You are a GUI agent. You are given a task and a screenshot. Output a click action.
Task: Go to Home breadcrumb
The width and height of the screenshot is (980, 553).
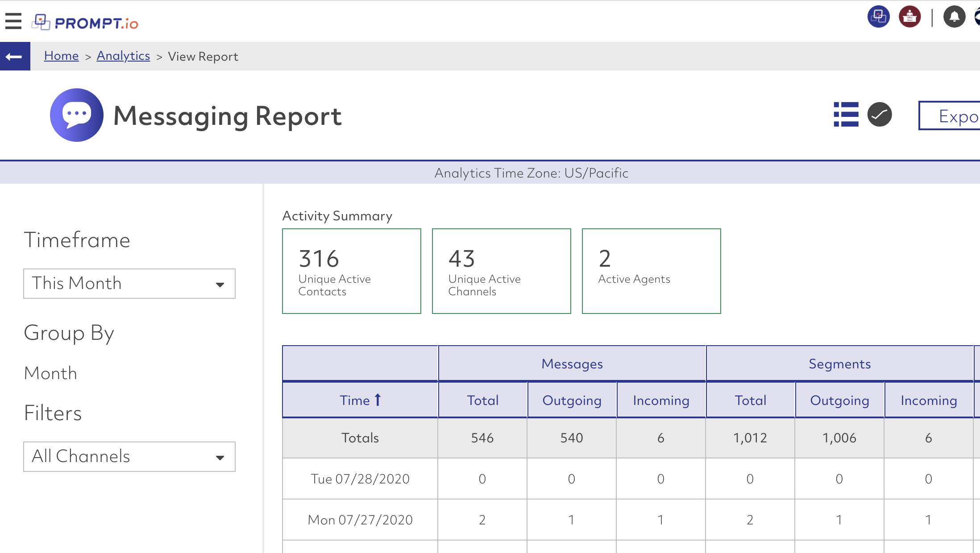point(62,56)
